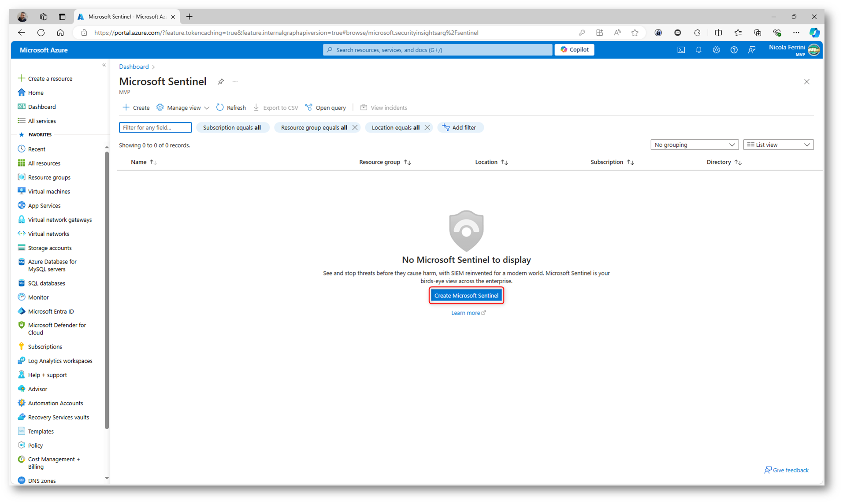Open portal settings gear
This screenshot has height=504, width=843.
pos(716,50)
